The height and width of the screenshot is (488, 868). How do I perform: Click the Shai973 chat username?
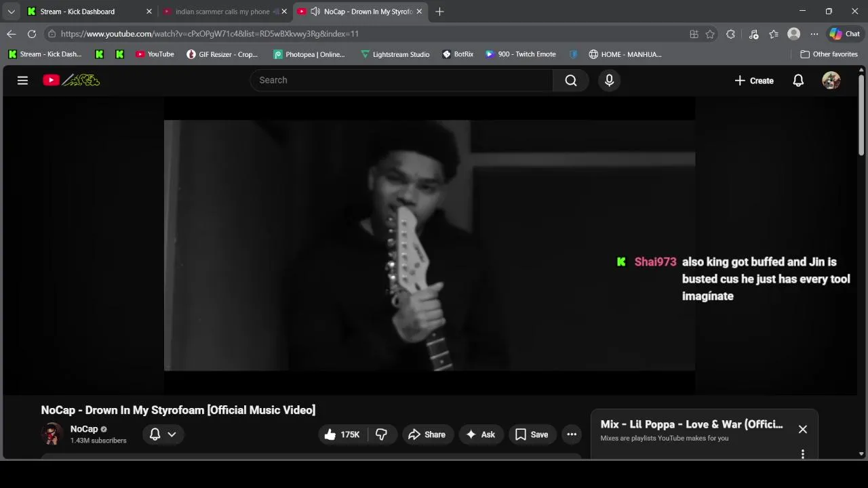[x=655, y=262]
